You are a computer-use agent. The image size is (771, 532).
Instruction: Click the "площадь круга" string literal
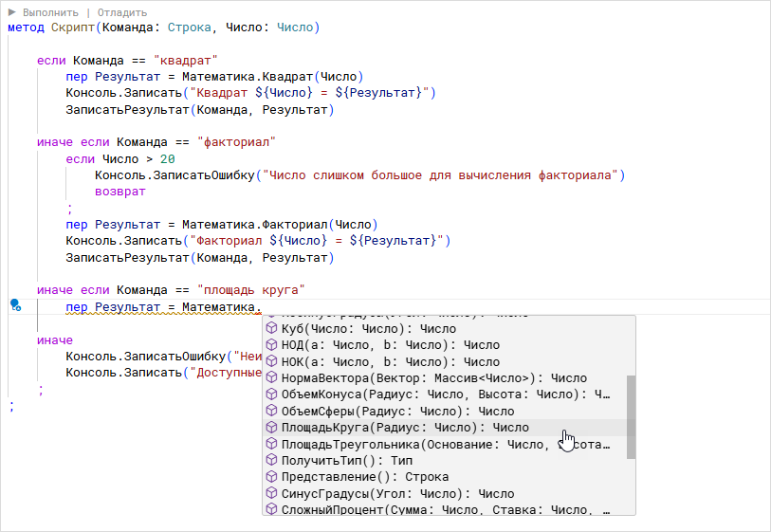pos(250,289)
